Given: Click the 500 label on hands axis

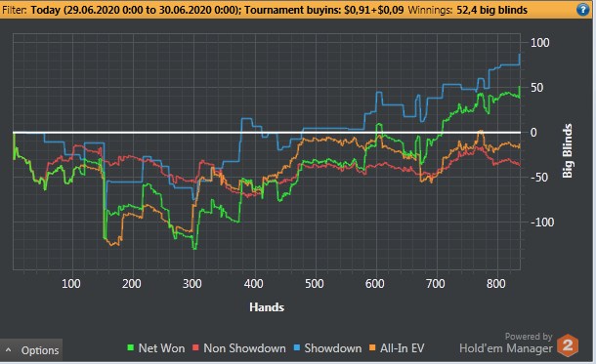Looking at the screenshot, I should [x=315, y=284].
